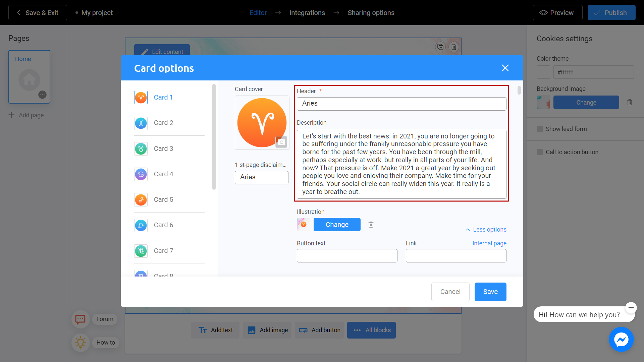Click Change button for background image

click(x=586, y=103)
